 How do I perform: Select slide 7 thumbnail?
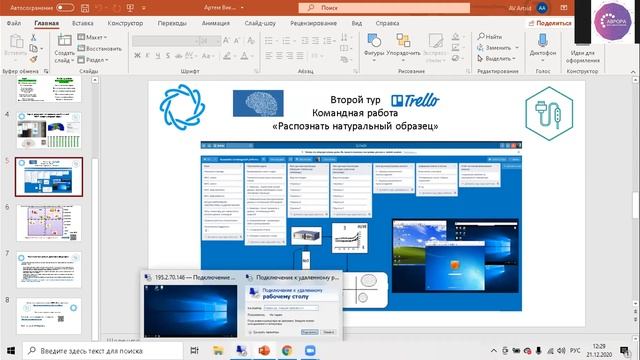coord(49,269)
